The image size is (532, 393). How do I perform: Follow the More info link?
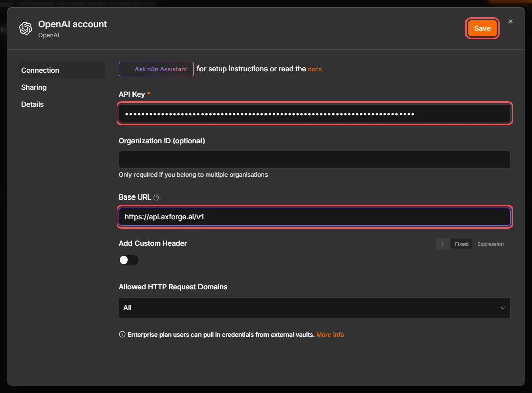click(x=330, y=335)
